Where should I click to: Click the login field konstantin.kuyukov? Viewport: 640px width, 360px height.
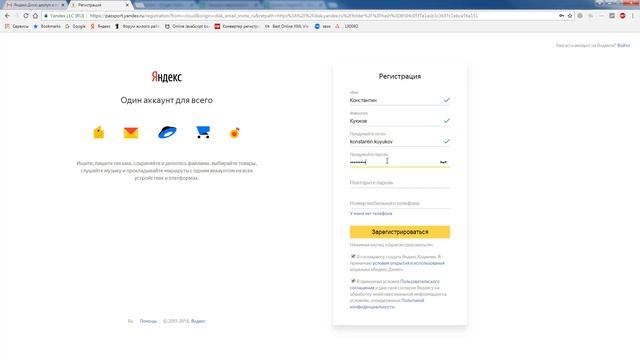click(400, 142)
